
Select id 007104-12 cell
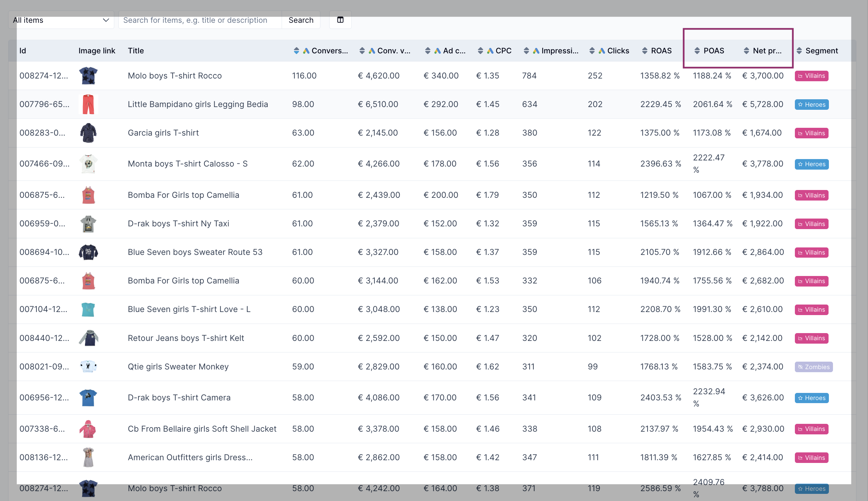44,309
